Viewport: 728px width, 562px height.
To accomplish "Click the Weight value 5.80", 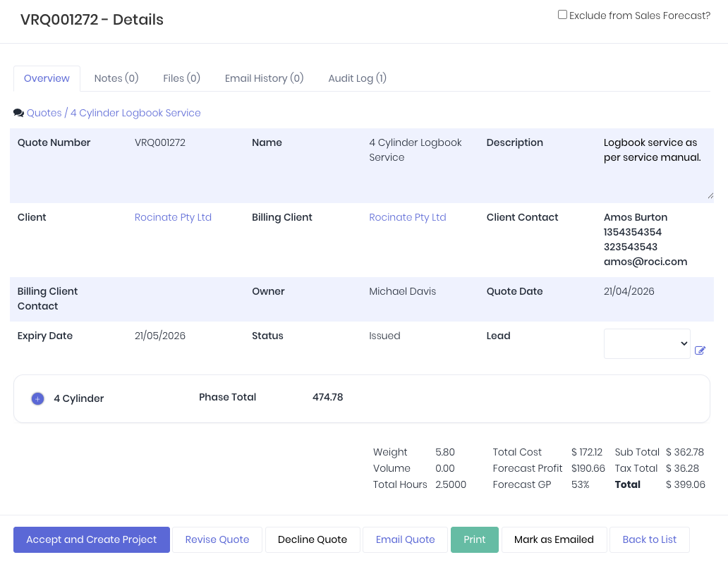I will click(445, 452).
